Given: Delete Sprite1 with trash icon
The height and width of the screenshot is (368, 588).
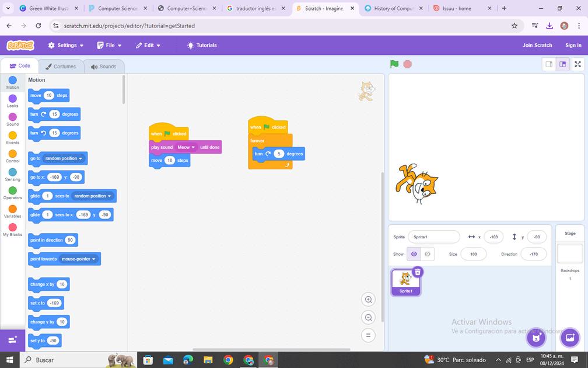Looking at the screenshot, I should coord(418,272).
